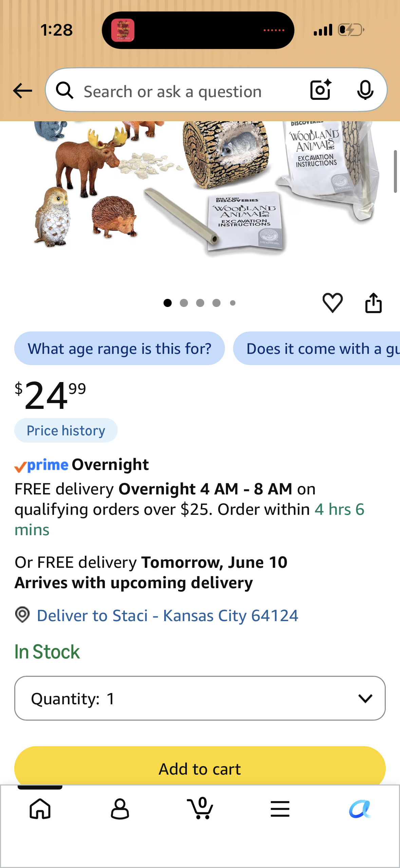This screenshot has width=400, height=868.
Task: Add item to wishlist heart icon
Action: point(332,303)
